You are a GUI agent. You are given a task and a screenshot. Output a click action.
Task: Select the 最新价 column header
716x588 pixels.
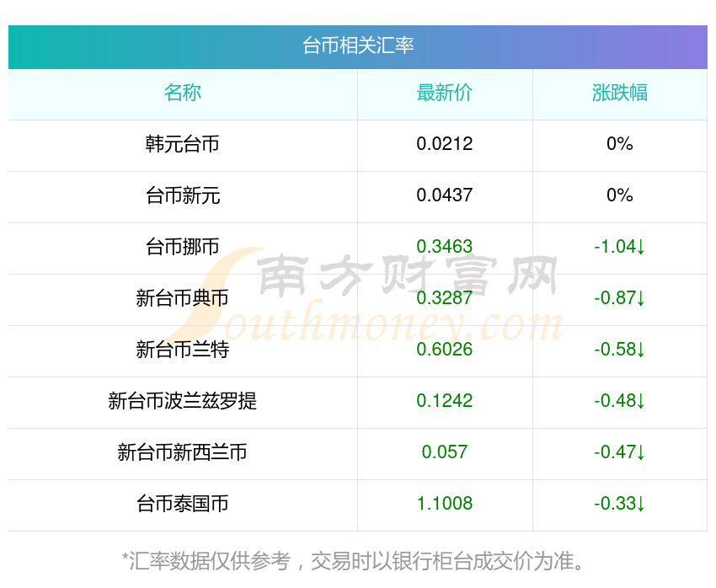point(444,93)
